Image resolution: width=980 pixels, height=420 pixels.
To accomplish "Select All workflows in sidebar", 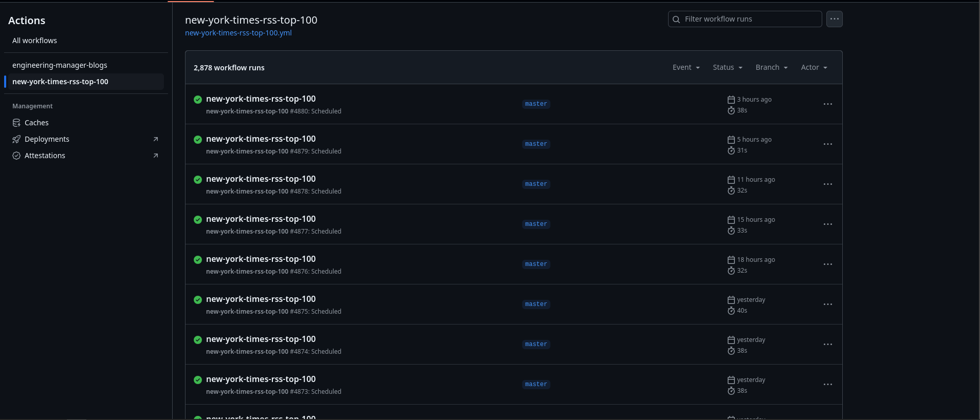I will [x=34, y=41].
